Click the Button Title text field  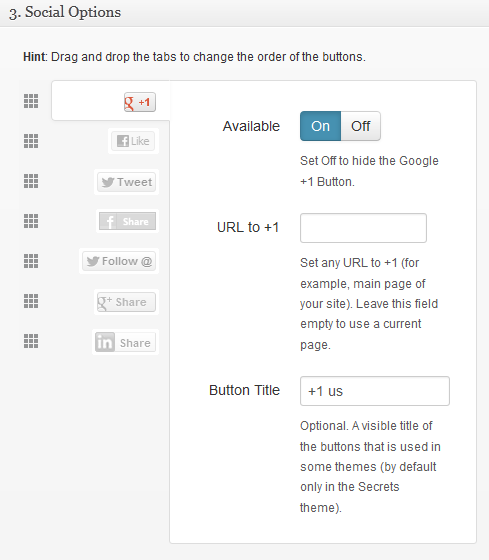tap(375, 391)
